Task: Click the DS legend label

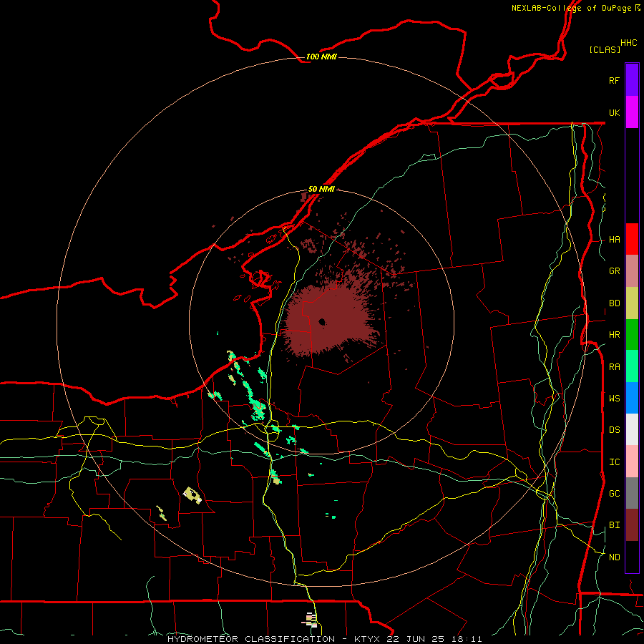Action: (614, 430)
